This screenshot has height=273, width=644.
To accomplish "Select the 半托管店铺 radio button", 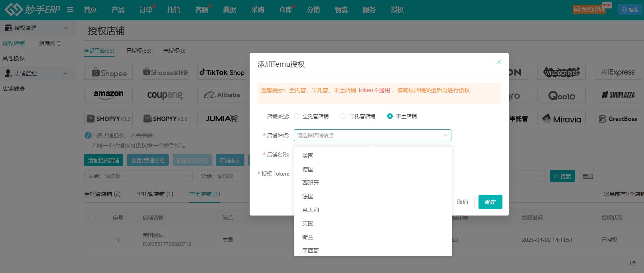I will (343, 116).
